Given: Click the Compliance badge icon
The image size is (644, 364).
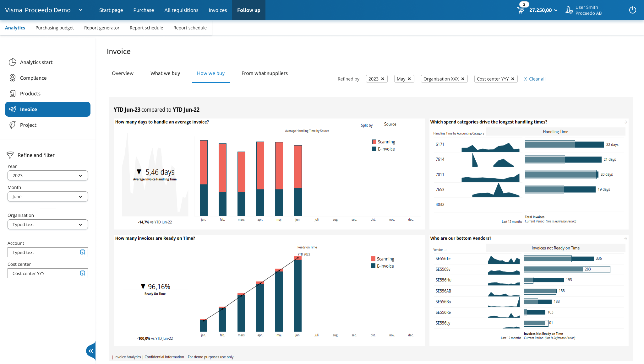Looking at the screenshot, I should point(13,78).
